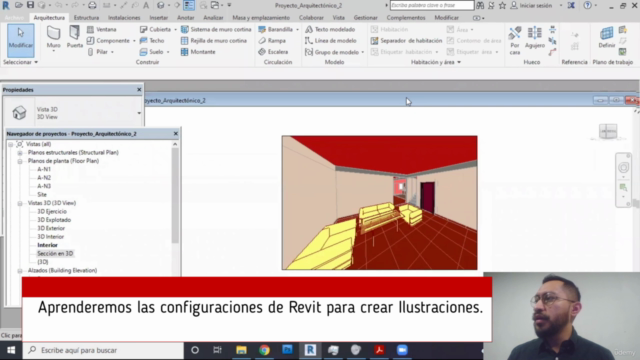Select the Sección en 3D view
Image resolution: width=640 pixels, height=360 pixels.
pyautogui.click(x=55, y=253)
